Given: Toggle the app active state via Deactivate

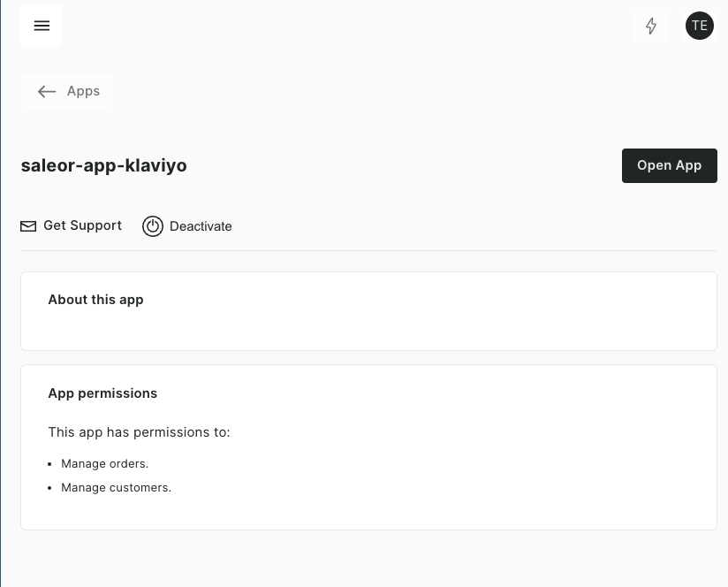Looking at the screenshot, I should 201,226.
